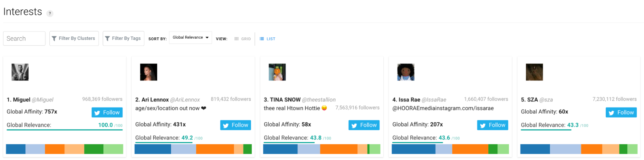
Task: Follow SZA on Twitter
Action: 621,112
